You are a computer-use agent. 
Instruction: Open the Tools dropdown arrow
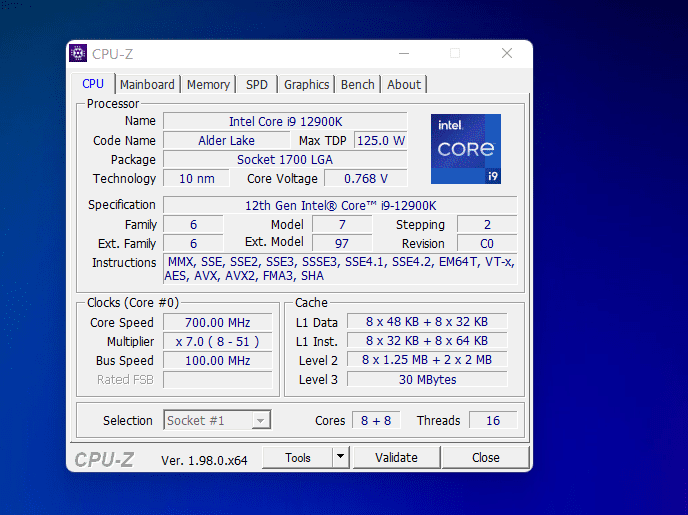(340, 457)
